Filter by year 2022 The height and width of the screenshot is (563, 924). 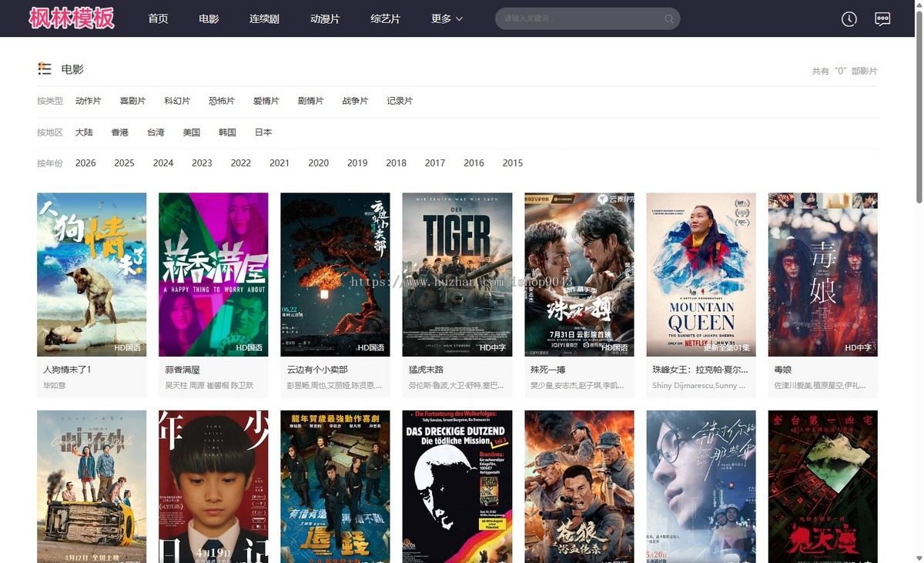pos(241,163)
